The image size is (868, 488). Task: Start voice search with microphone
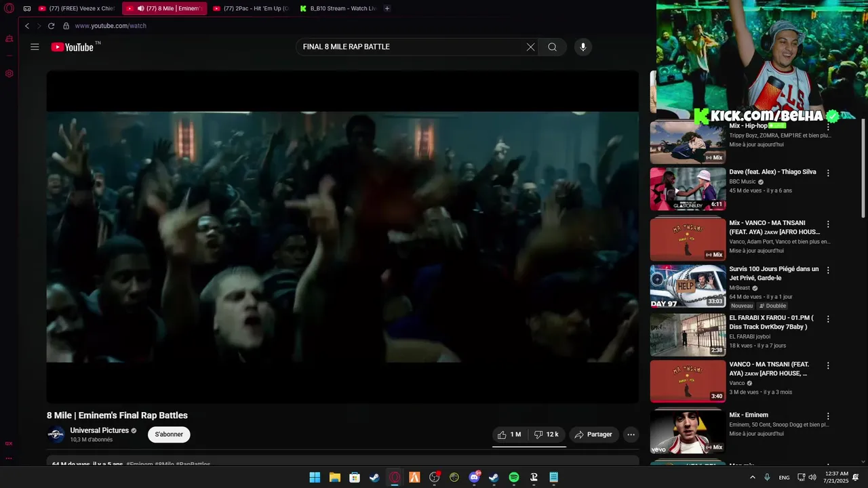click(583, 47)
